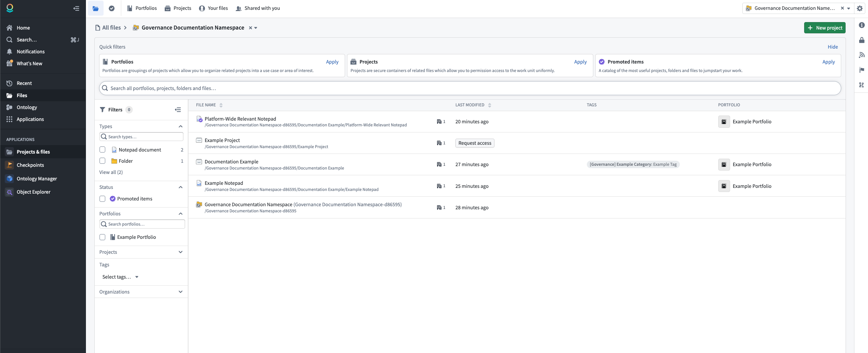Open the resource information panel on the right
This screenshot has width=868, height=353.
(x=862, y=25)
